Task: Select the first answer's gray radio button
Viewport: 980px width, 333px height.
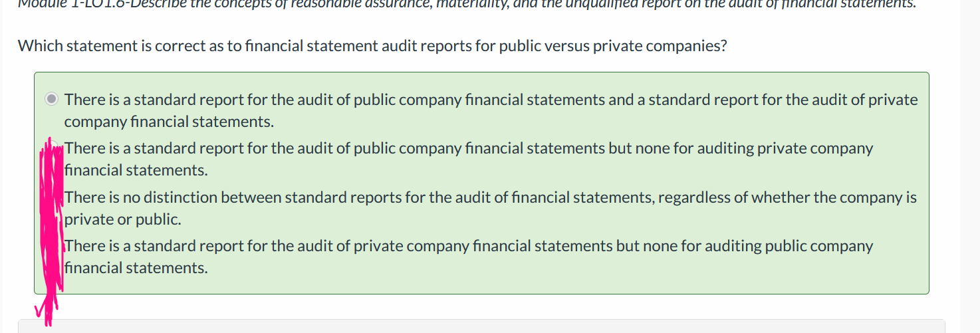Action: click(52, 100)
